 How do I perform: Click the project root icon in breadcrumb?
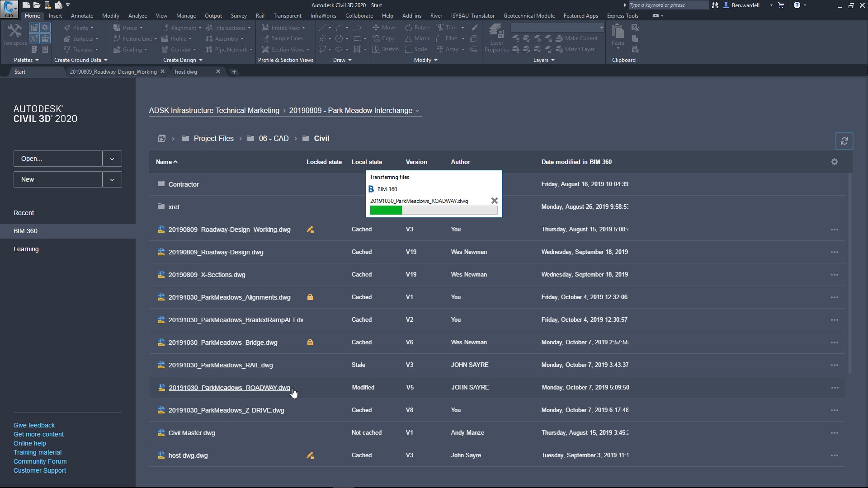coord(161,138)
